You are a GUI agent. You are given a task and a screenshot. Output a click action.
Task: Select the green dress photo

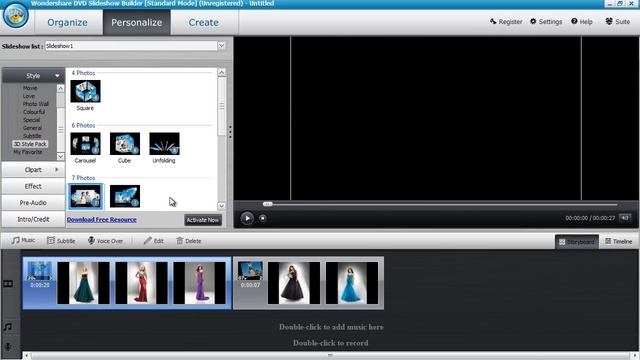[84, 283]
